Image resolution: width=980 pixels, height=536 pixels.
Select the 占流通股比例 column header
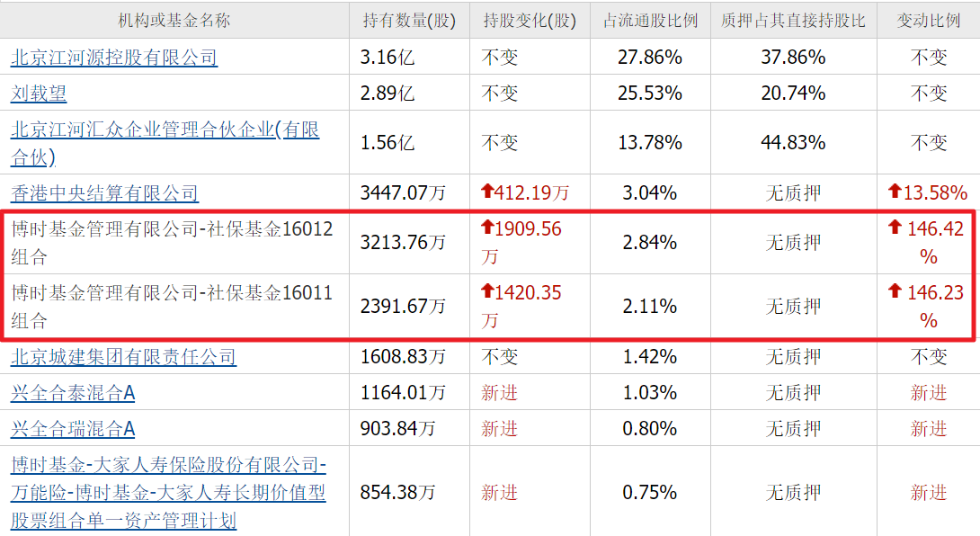click(650, 21)
